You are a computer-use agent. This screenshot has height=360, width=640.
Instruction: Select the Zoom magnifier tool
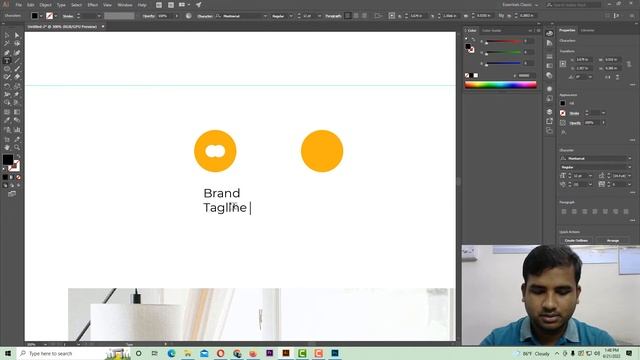pyautogui.click(x=17, y=147)
